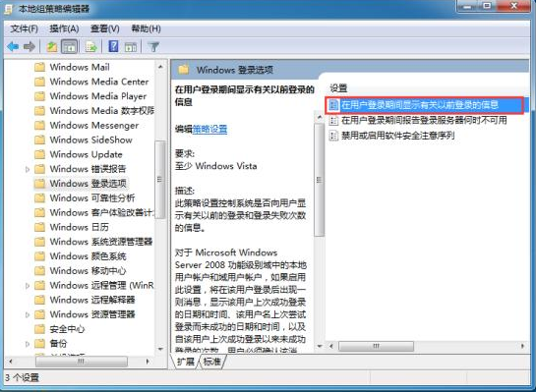The width and height of the screenshot is (536, 392).
Task: Open the 帮助(H) menu
Action: (x=146, y=28)
